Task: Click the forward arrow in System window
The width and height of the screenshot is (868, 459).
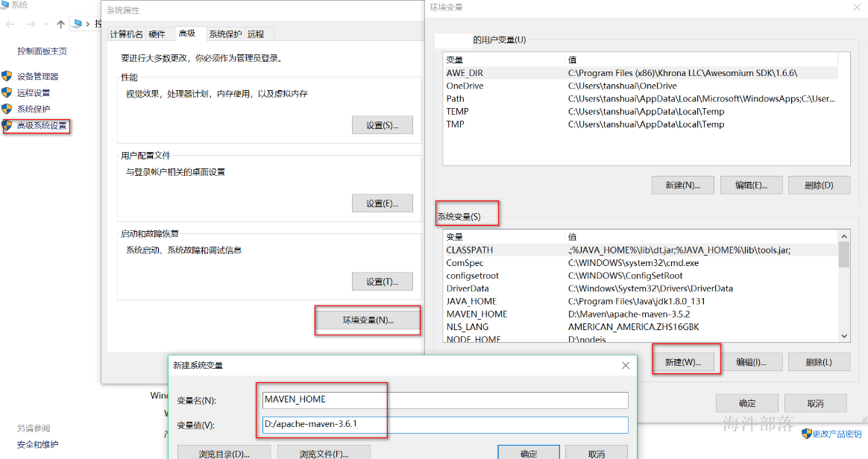Action: (31, 24)
